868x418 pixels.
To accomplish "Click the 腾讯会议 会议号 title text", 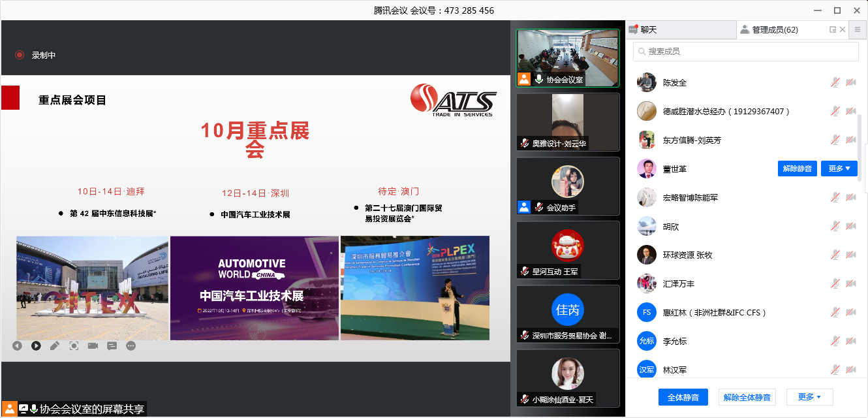I will click(434, 10).
